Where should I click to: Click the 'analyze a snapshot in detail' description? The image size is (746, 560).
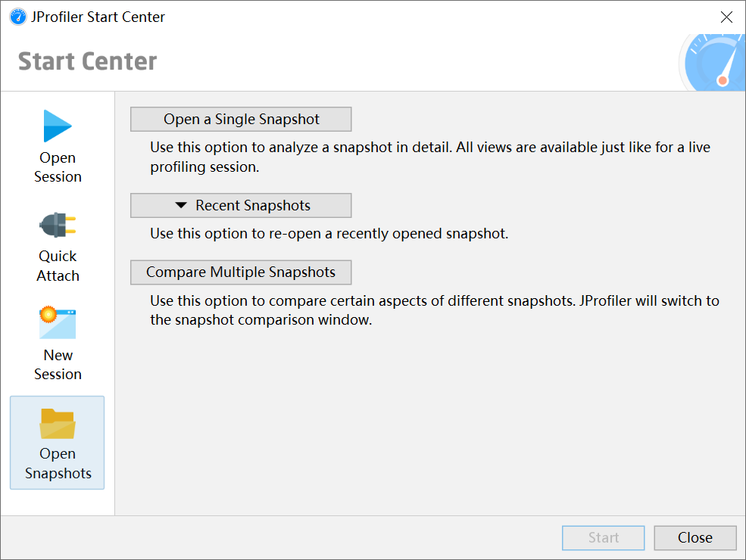430,157
